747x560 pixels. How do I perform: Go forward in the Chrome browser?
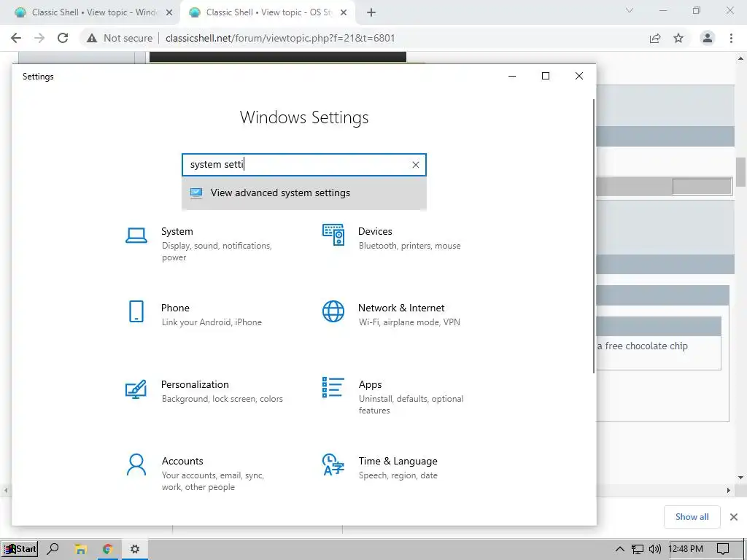point(39,38)
